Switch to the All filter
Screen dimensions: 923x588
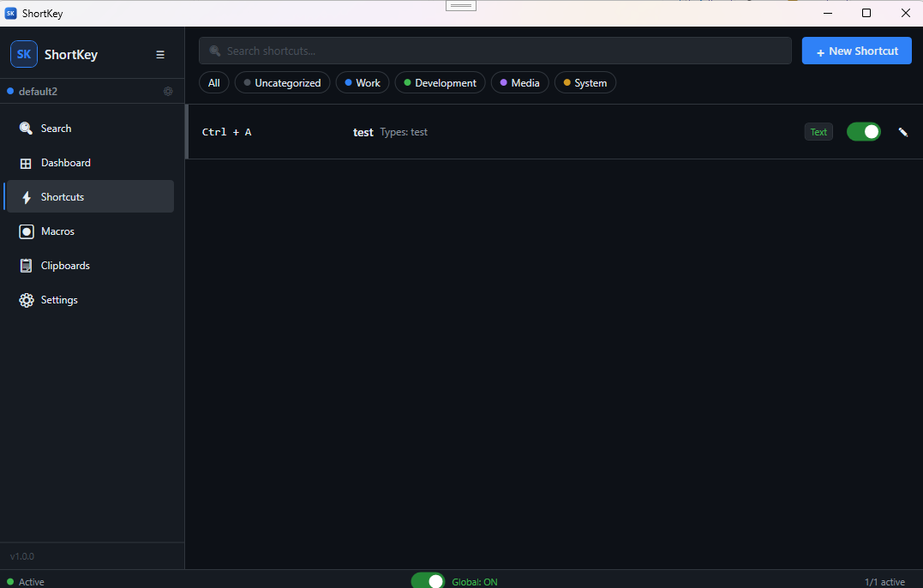pyautogui.click(x=213, y=82)
